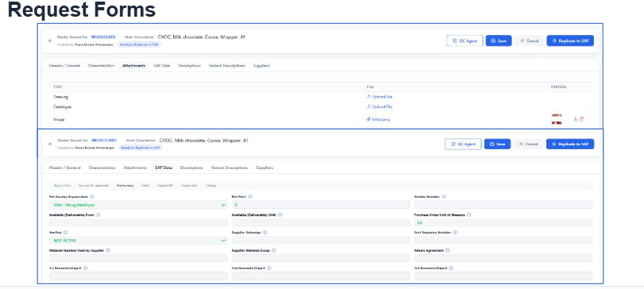Viewport: 644px width, 289px height.
Task: Upload File for the Drawing row
Action: (380, 97)
